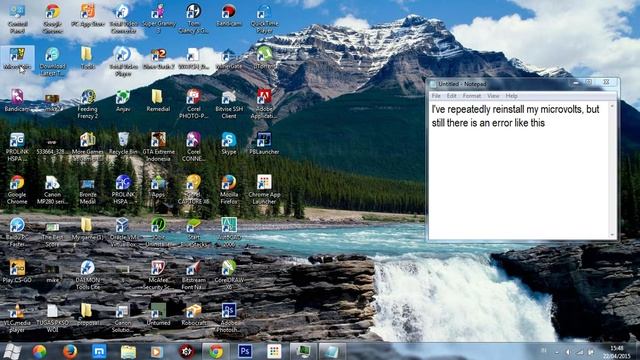Open the PC App Store desktop shortcut
The width and height of the screenshot is (640, 360).
88,16
